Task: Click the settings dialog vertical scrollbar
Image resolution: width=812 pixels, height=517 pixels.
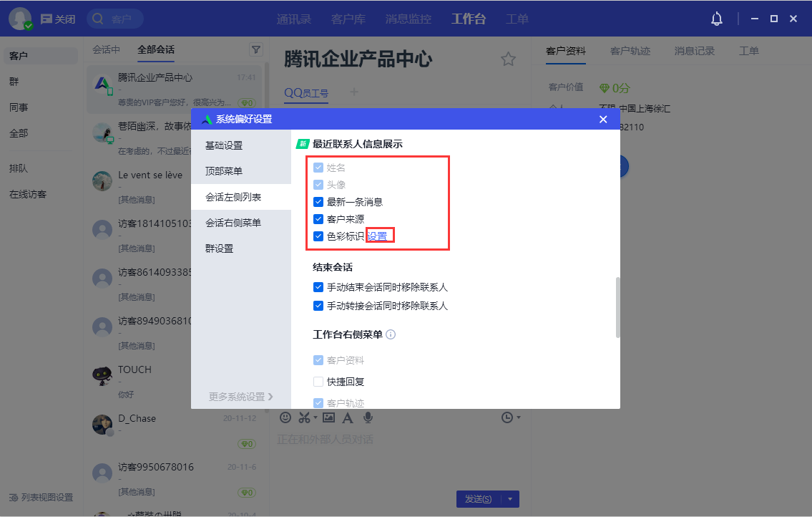Action: point(617,307)
